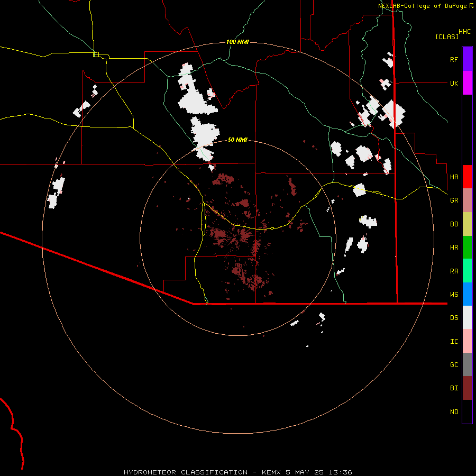Screen dimensions: 476x476
Task: Select the gray GC legend swatch
Action: 467,364
